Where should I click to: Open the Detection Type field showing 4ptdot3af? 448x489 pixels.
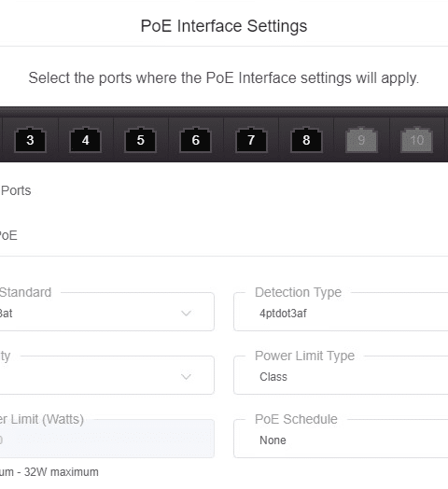point(341,312)
